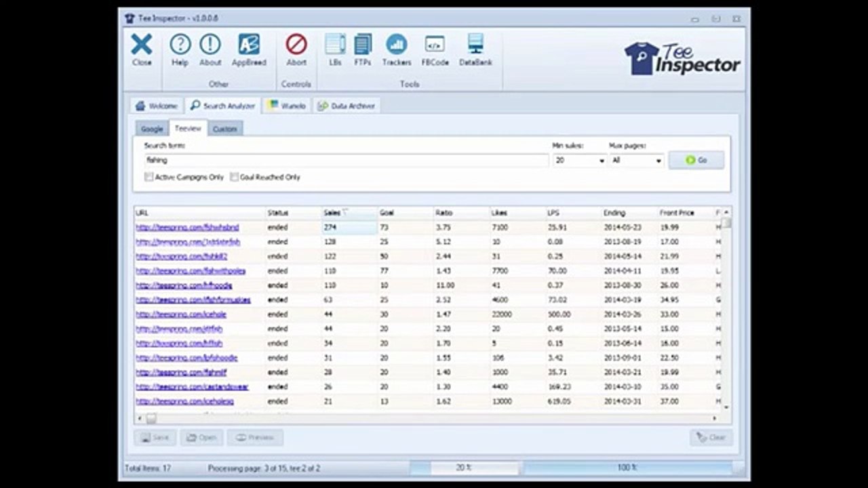Sort by the Front Price column header
868x488 pixels.
[686, 213]
